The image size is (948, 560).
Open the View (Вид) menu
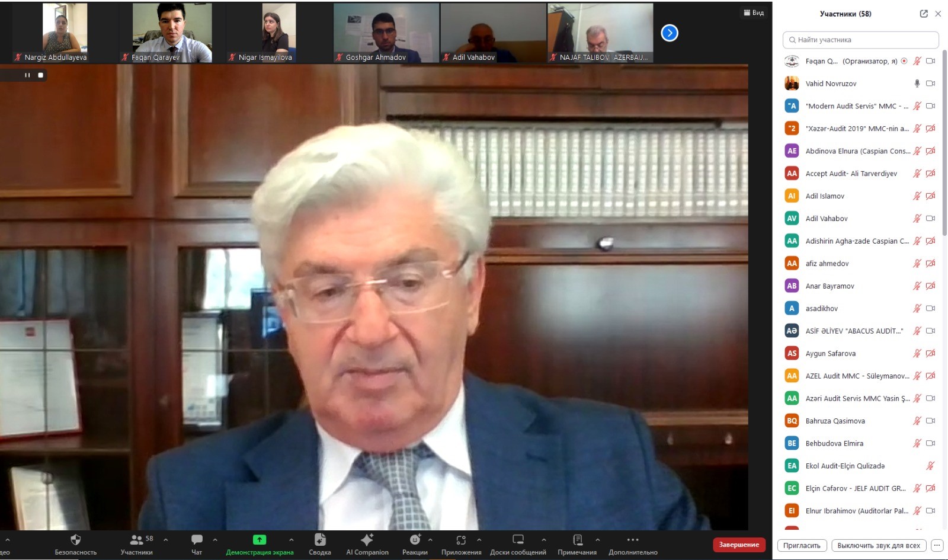pos(754,12)
